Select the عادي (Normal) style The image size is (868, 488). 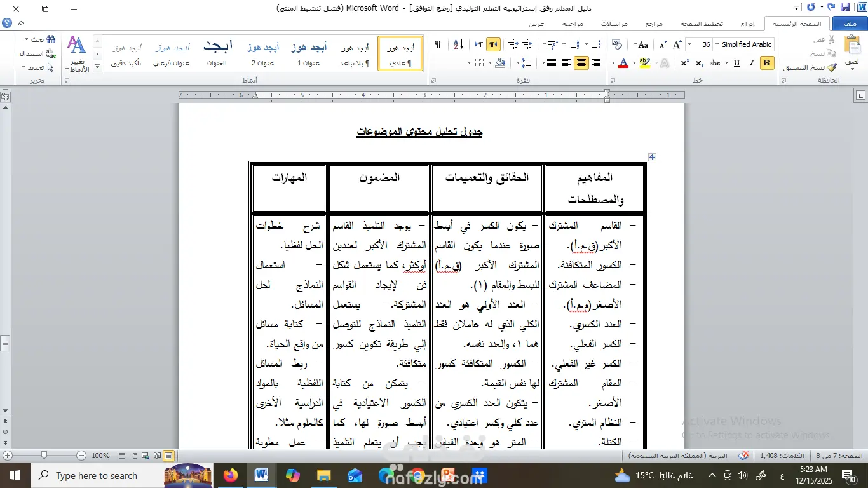point(400,53)
